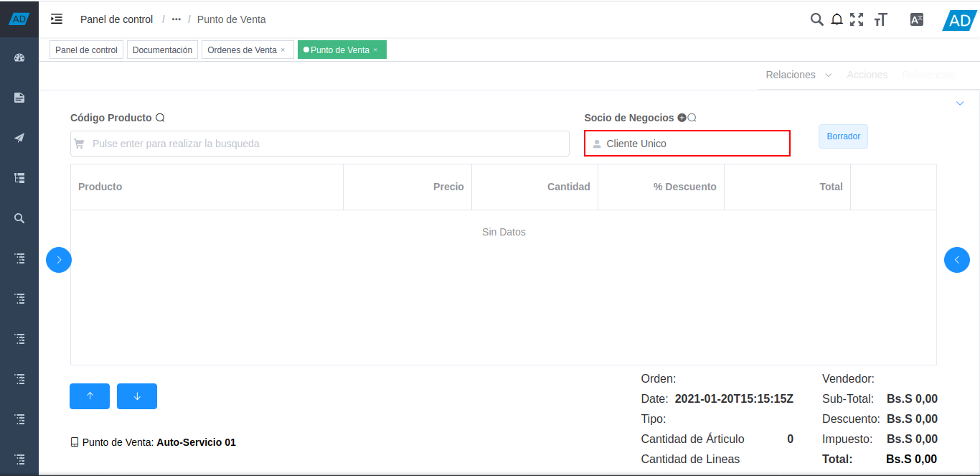Collapse the right panel using blue chevron arrow
Screen dimensions: 980x476
click(x=956, y=259)
